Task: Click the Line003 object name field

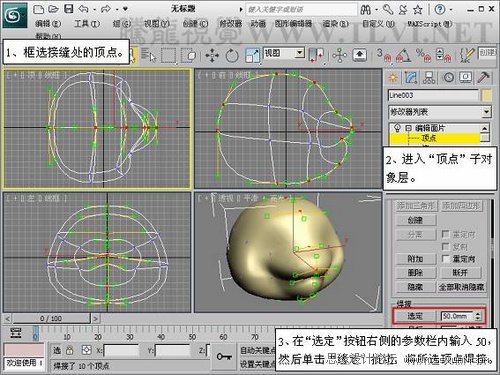Action: [433, 95]
